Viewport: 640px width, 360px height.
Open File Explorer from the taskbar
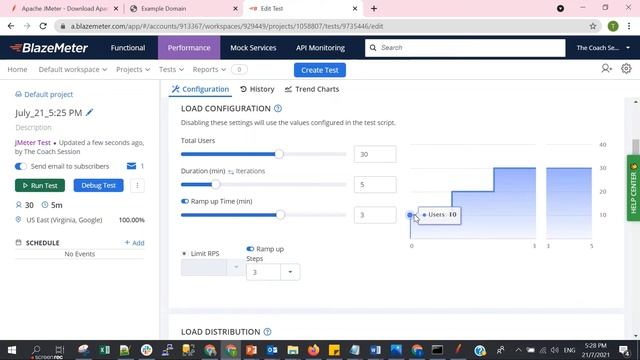293,350
